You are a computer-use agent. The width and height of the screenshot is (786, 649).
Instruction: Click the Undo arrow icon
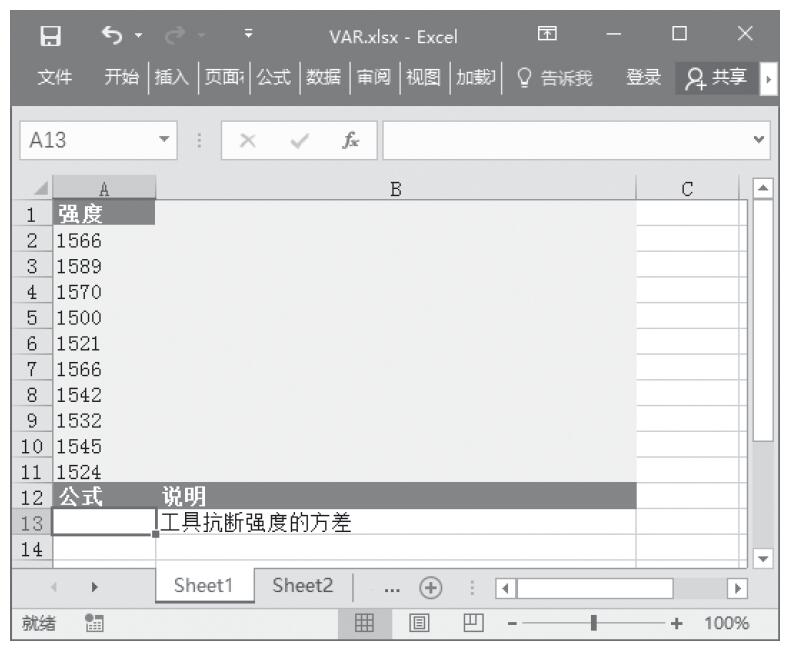pos(111,36)
